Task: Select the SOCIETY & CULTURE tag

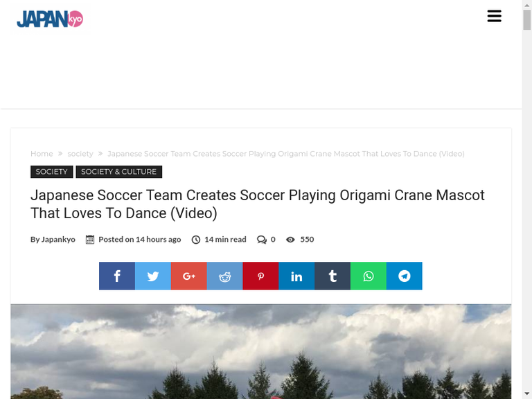Action: [x=118, y=172]
